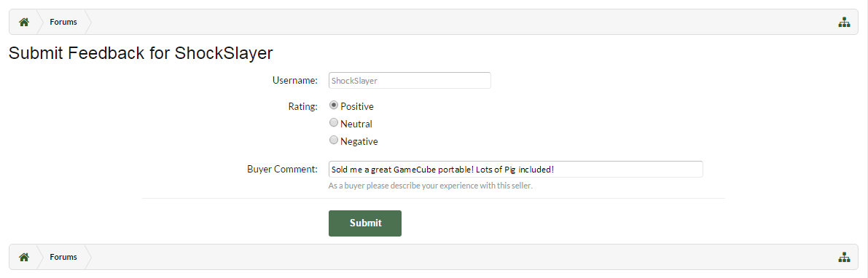Image resolution: width=868 pixels, height=278 pixels.
Task: Open Forums in the header breadcrumb
Action: tap(63, 22)
